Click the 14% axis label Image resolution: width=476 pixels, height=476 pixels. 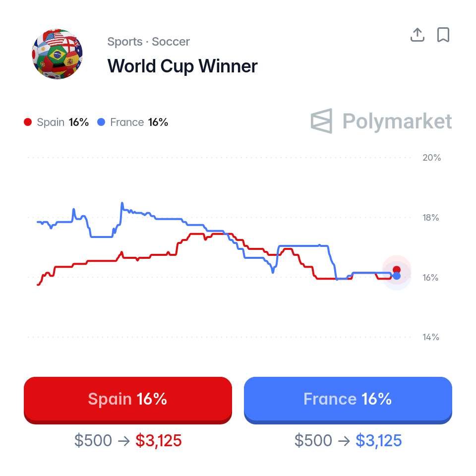pos(431,337)
